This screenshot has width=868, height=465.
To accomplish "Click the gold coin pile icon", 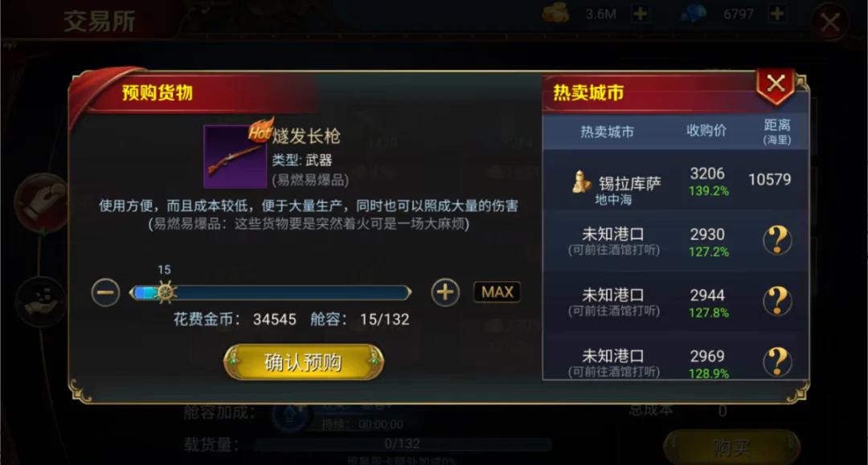I will click(x=556, y=13).
